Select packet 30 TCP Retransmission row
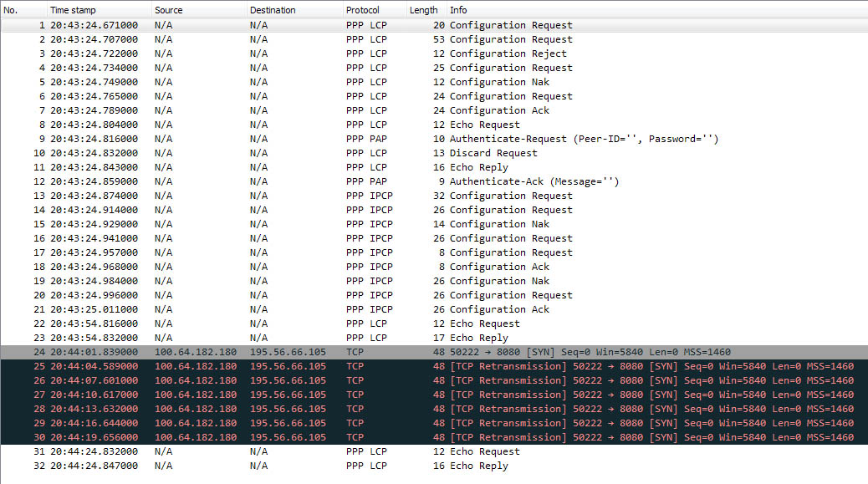 [651, 437]
